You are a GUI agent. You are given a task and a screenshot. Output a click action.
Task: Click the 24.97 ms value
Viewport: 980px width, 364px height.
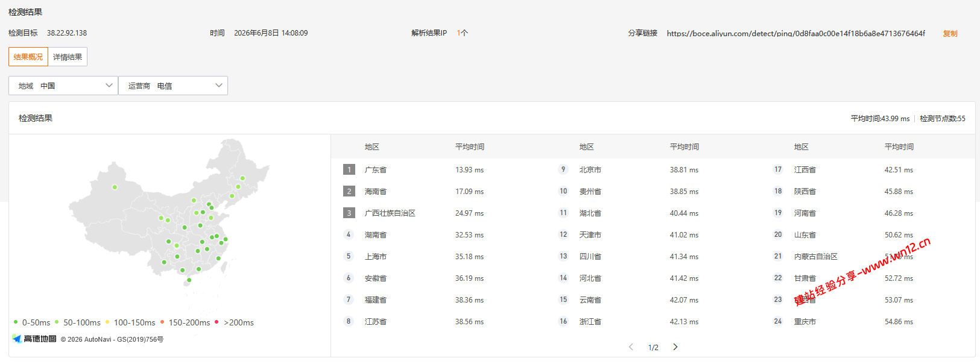point(469,213)
